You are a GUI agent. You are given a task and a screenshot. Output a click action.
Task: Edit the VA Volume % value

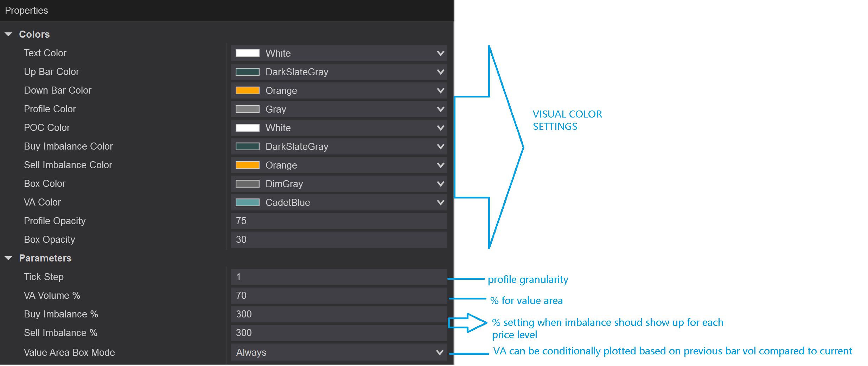[338, 296]
